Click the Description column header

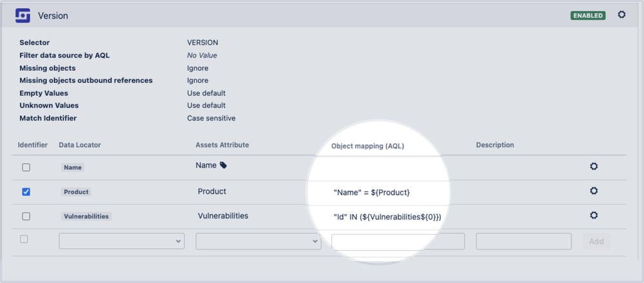(x=495, y=144)
